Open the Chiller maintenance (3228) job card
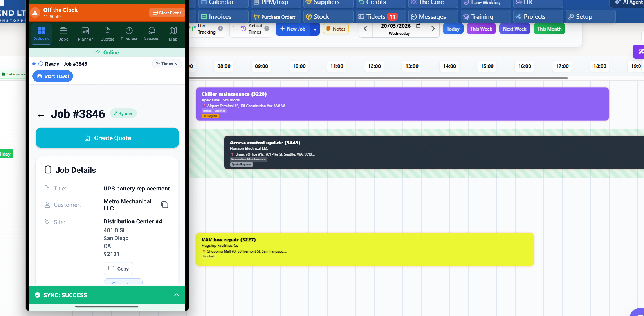The image size is (644, 316). pos(402,104)
